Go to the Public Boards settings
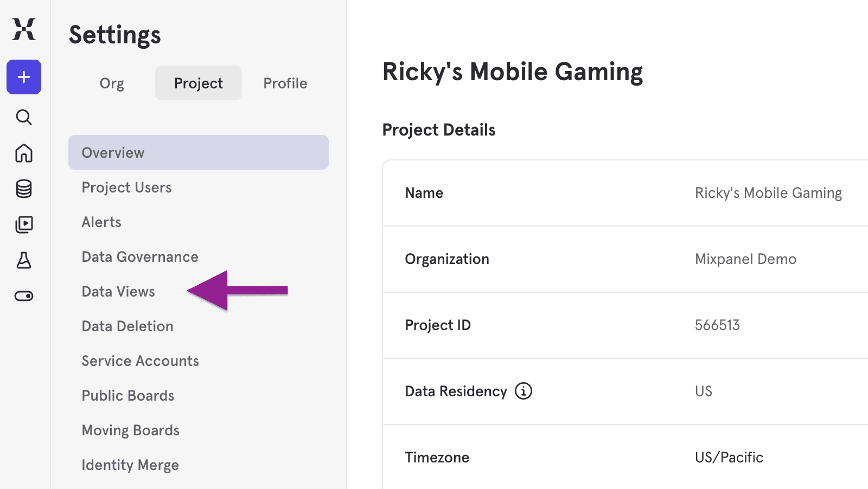 click(x=127, y=395)
